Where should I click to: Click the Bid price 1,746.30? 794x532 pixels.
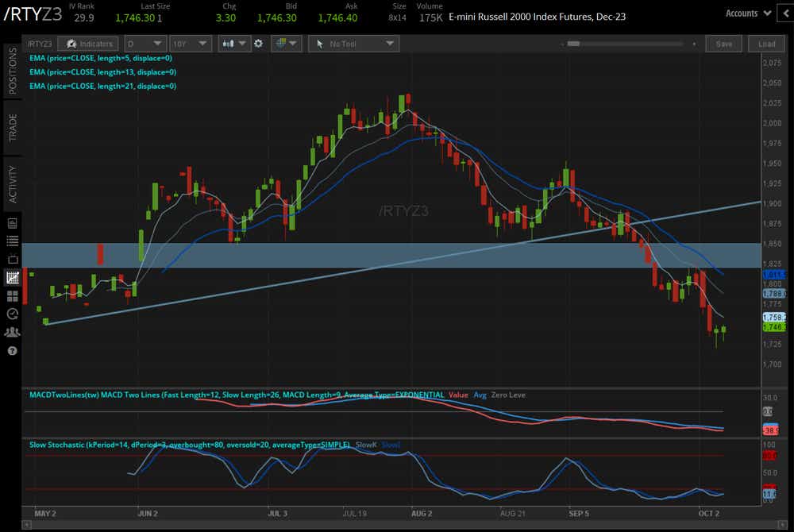pos(277,17)
